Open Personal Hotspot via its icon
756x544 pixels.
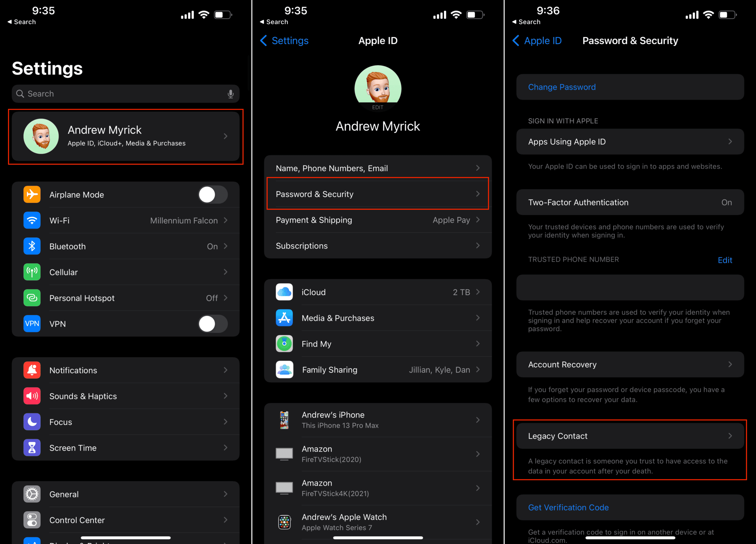point(32,298)
